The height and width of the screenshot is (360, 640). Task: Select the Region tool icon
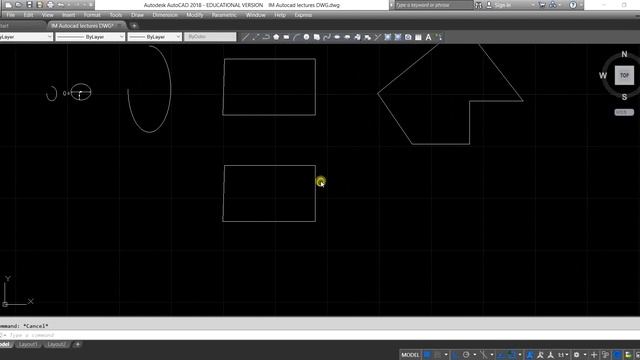[408, 37]
